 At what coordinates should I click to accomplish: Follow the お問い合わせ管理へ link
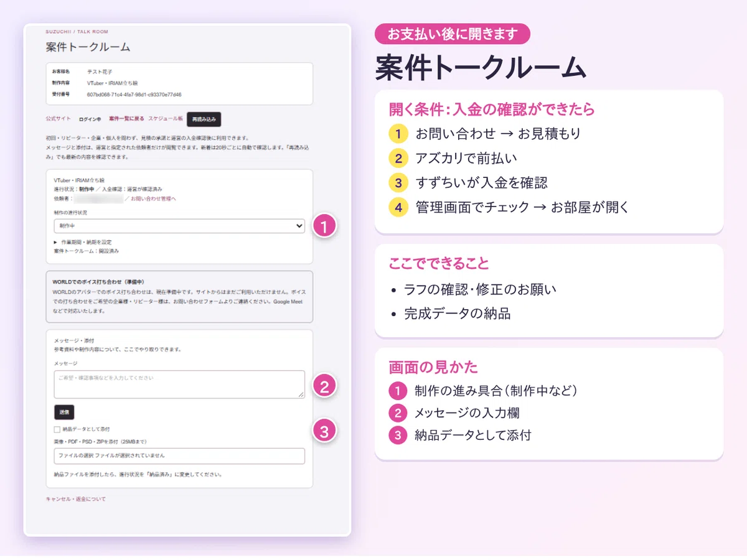[153, 198]
